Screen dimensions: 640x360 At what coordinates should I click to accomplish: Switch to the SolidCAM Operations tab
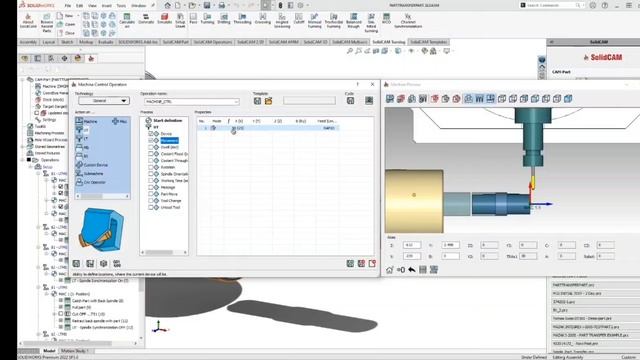(213, 42)
